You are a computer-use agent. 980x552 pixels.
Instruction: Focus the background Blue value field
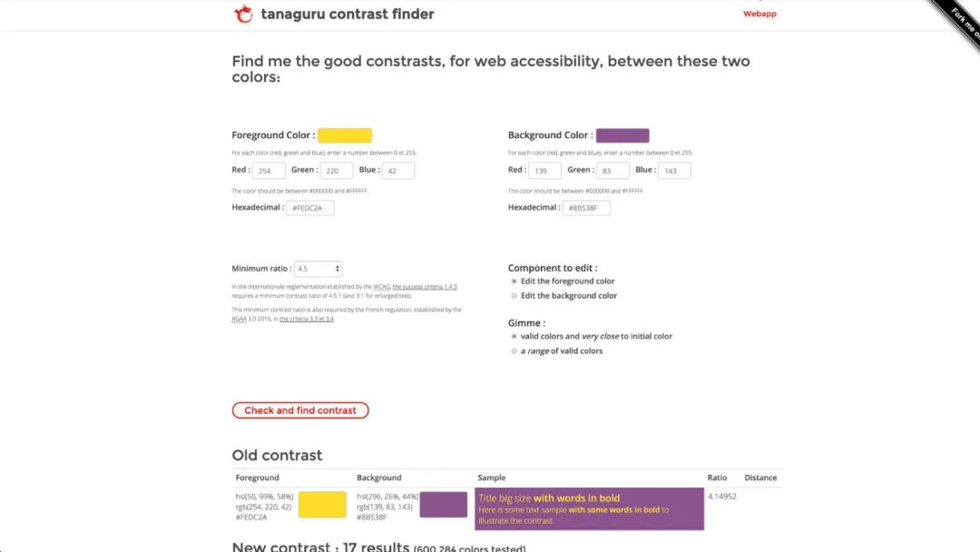[674, 170]
